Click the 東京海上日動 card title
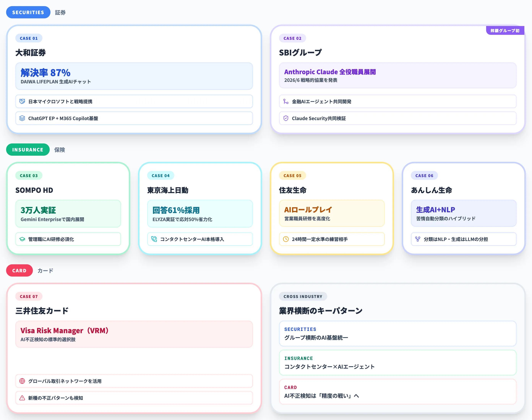Screen dimensions: 532x420 tap(168, 190)
